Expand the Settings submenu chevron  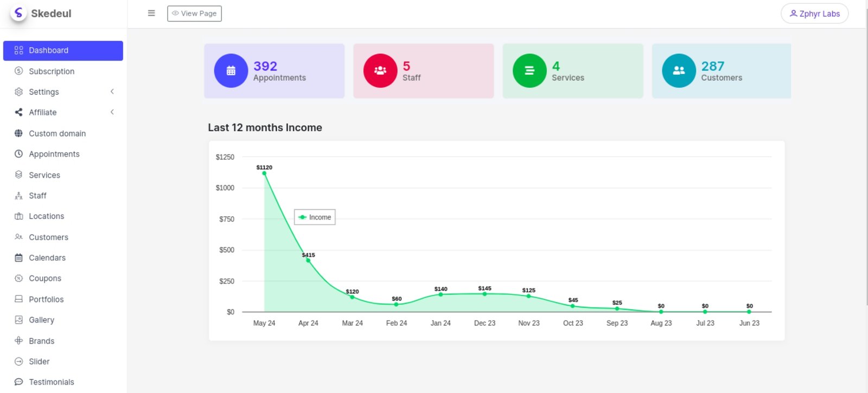(x=112, y=92)
